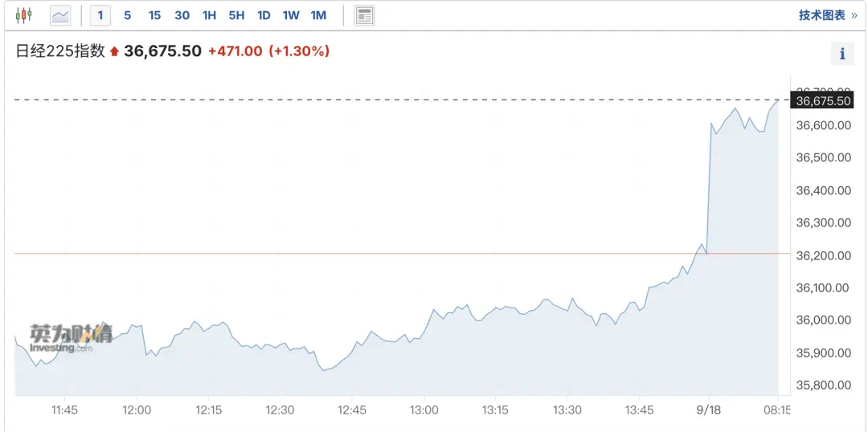The image size is (868, 432).
Task: Click the 日经225指数 index name
Action: pos(59,51)
